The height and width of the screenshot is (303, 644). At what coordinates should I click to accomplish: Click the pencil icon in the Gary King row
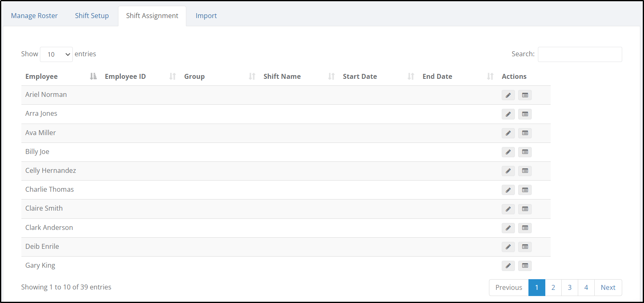click(x=508, y=266)
